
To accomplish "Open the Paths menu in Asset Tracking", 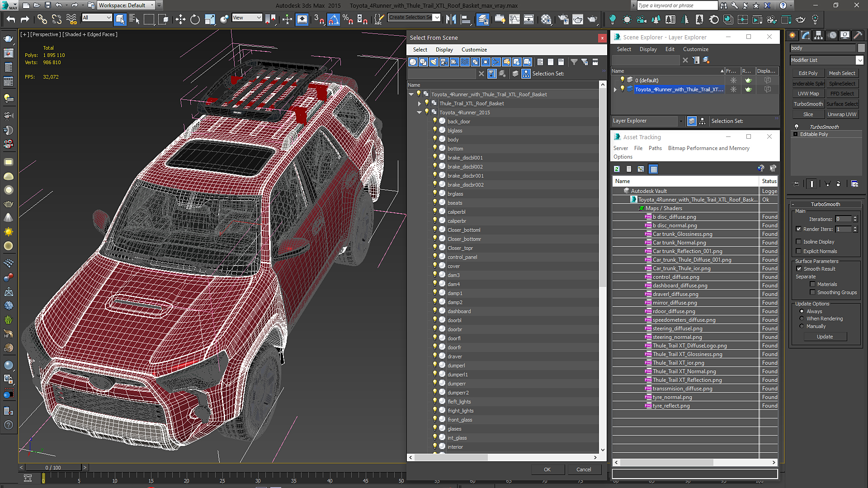I will pyautogui.click(x=655, y=148).
